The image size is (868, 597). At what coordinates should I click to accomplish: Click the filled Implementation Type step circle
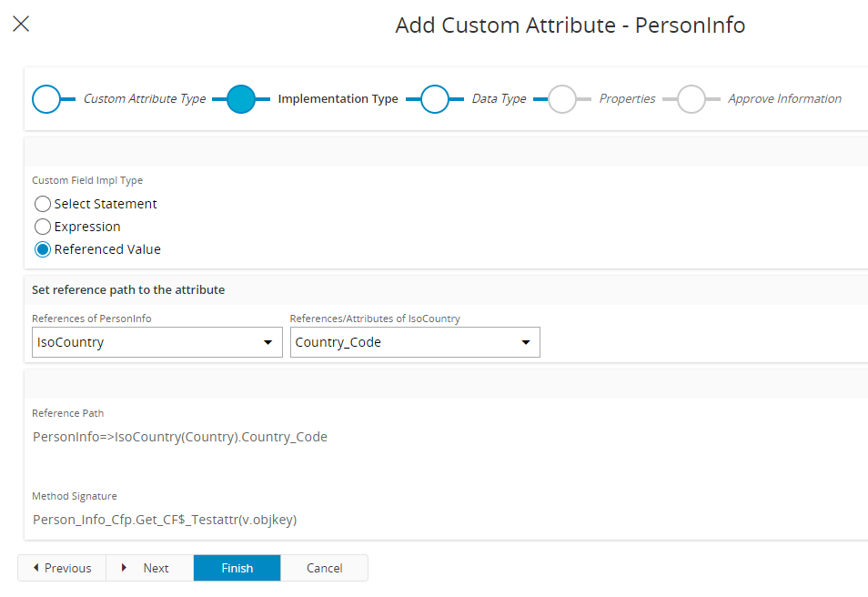(242, 98)
